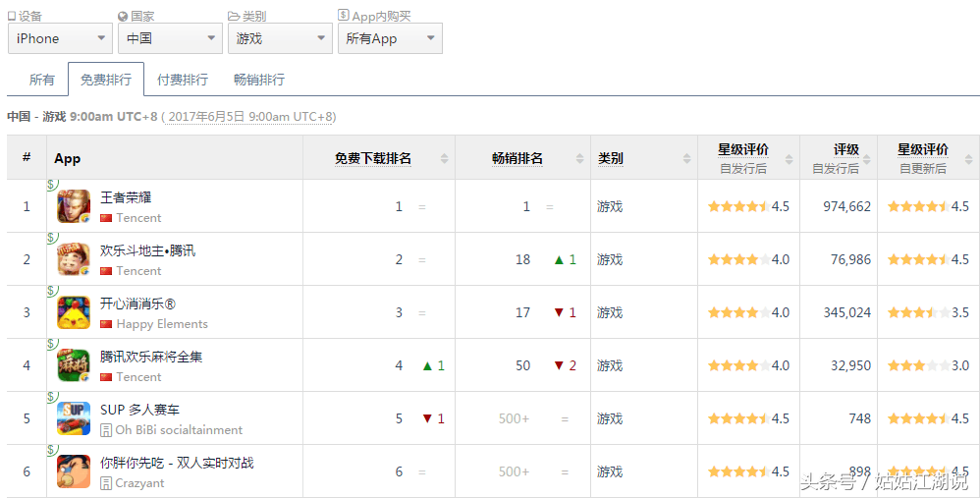The image size is (980, 498).
Task: Click star rating 4.5 for 王者荣耀 since release
Action: [748, 206]
